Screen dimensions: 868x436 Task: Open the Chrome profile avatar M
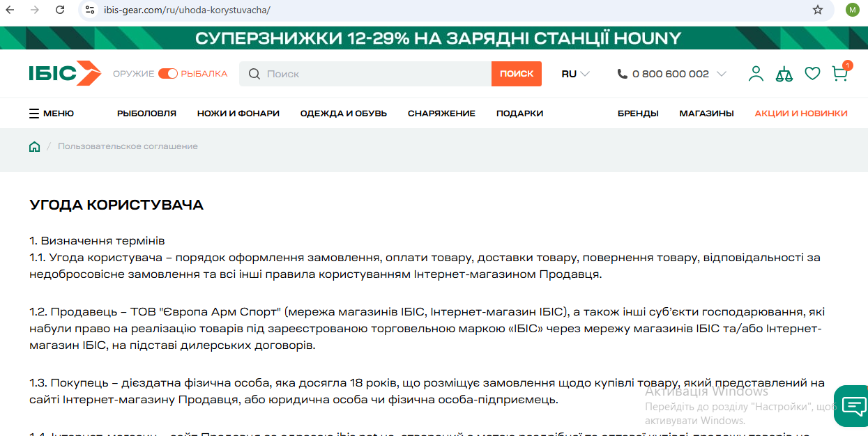pyautogui.click(x=852, y=10)
